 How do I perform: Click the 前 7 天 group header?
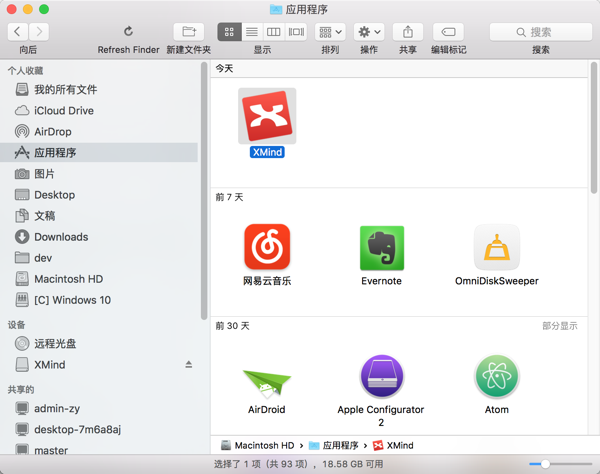tap(229, 197)
